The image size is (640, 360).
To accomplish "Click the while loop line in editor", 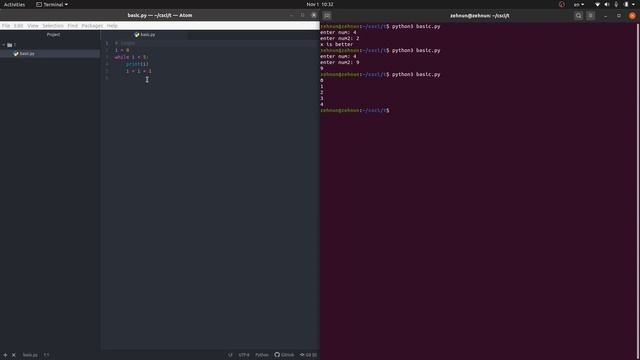I will (131, 57).
